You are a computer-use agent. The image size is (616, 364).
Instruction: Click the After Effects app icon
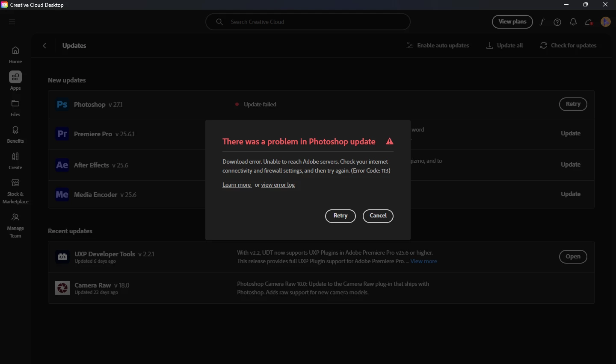[x=62, y=165]
